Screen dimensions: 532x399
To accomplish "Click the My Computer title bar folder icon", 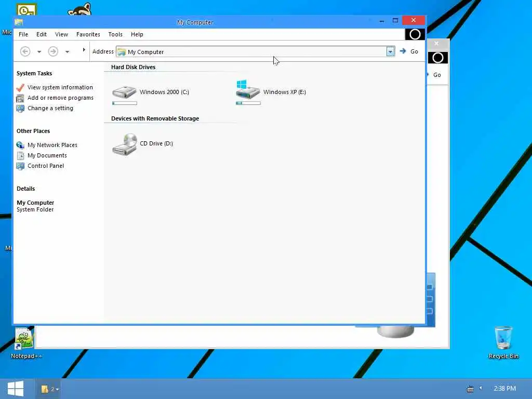I will click(19, 22).
